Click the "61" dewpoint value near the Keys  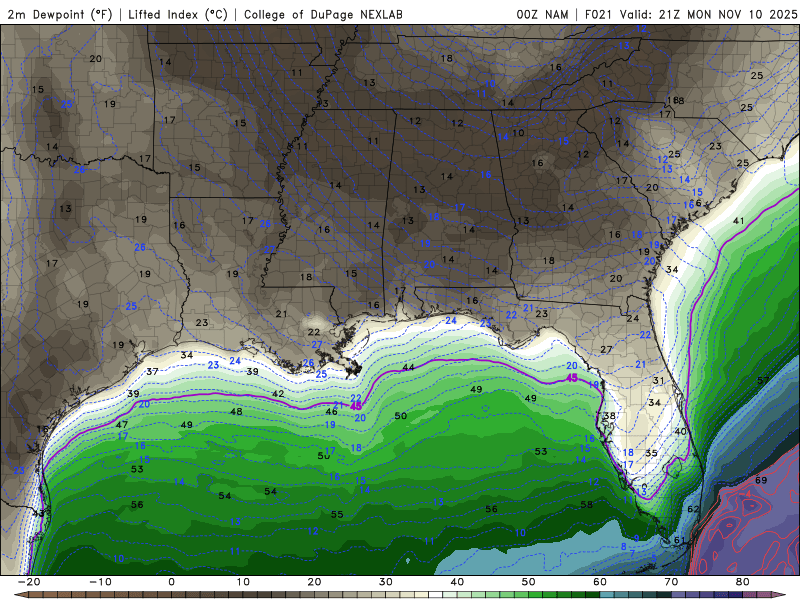point(680,540)
